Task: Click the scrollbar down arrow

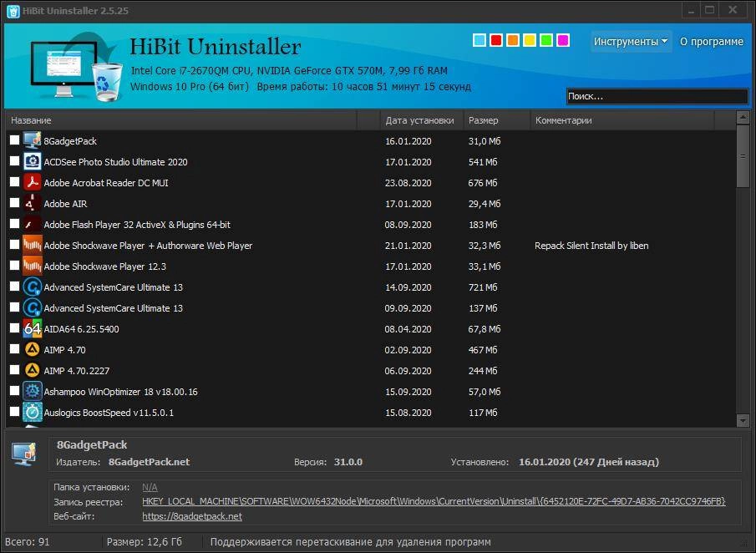Action: click(x=743, y=421)
